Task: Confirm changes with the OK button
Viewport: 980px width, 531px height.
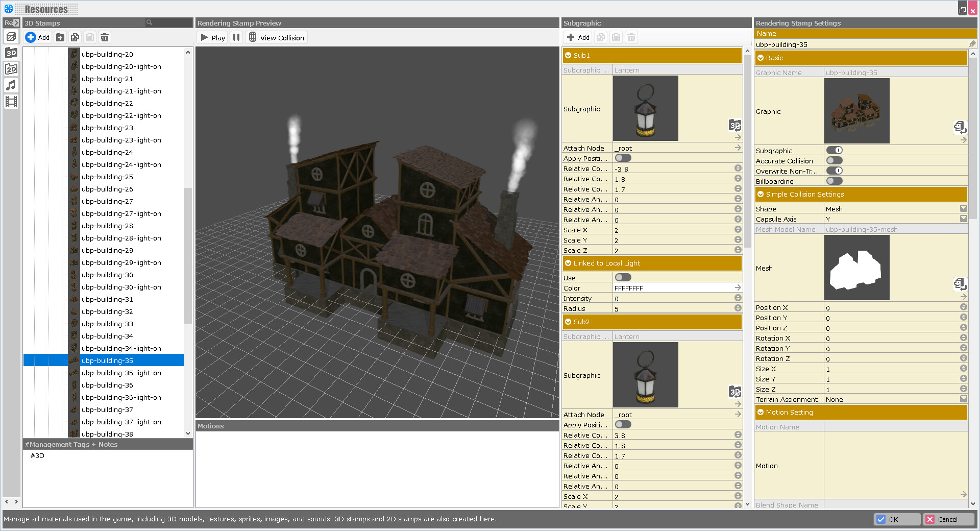Action: click(x=897, y=519)
